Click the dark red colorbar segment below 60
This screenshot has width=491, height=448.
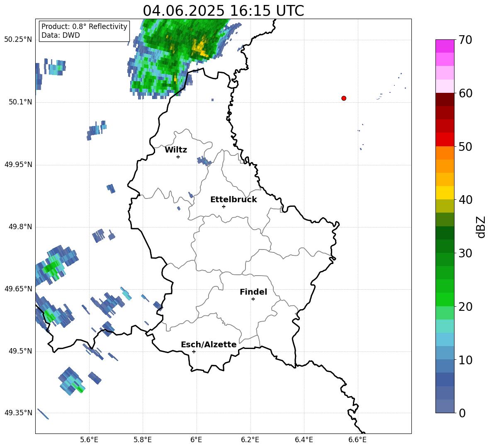tap(445, 99)
